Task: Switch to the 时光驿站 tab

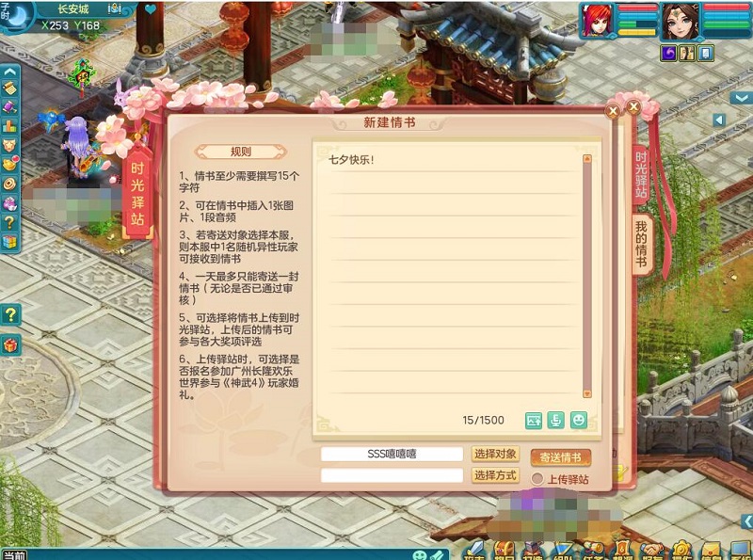Action: [642, 175]
